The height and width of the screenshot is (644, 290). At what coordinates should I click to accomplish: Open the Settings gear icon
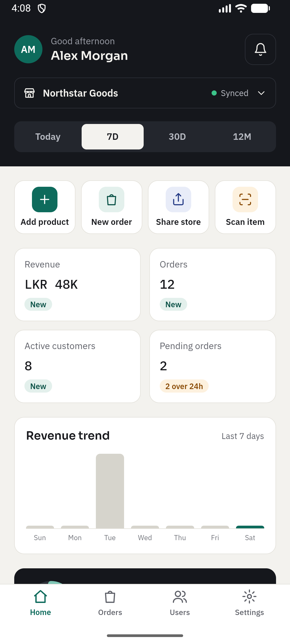[249, 597]
